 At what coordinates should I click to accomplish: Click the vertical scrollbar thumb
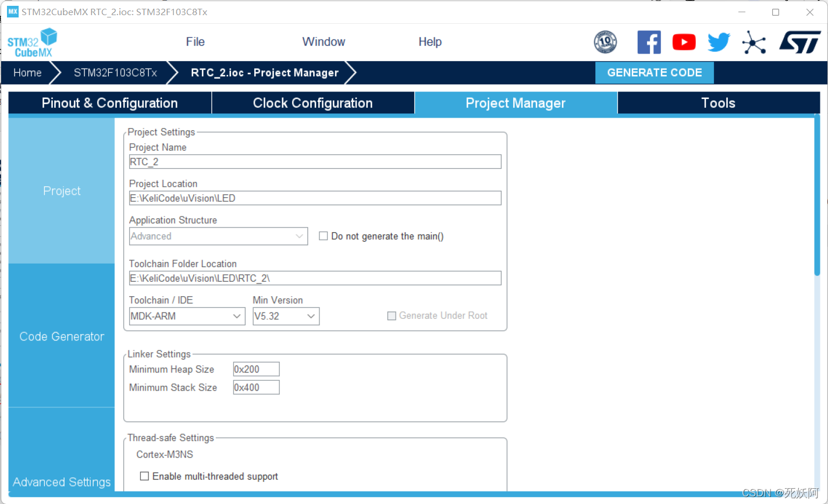[817, 195]
